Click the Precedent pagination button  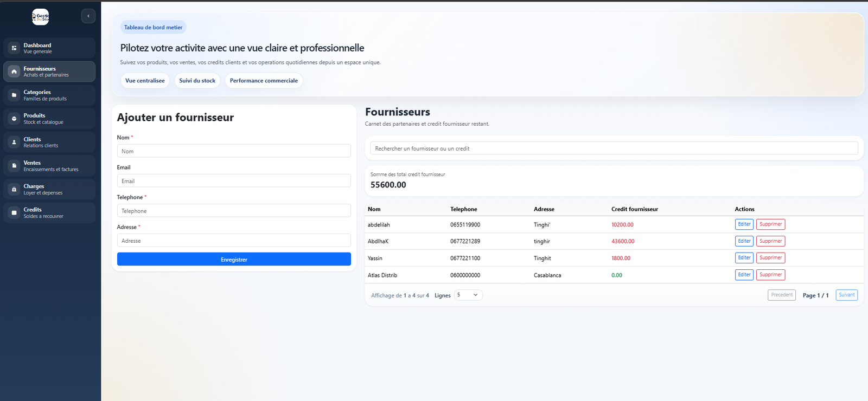782,295
